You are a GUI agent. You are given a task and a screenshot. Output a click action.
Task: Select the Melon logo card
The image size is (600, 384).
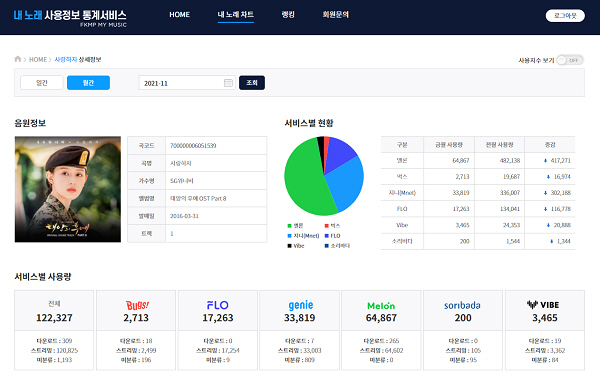381,311
